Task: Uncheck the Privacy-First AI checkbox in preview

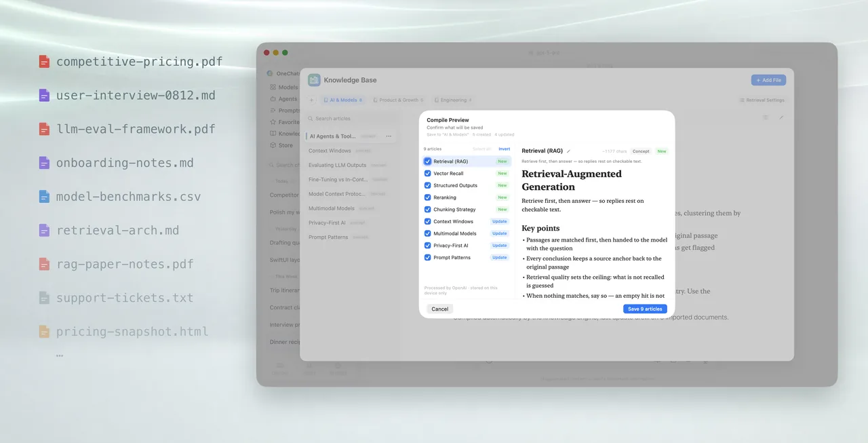Action: [428, 246]
